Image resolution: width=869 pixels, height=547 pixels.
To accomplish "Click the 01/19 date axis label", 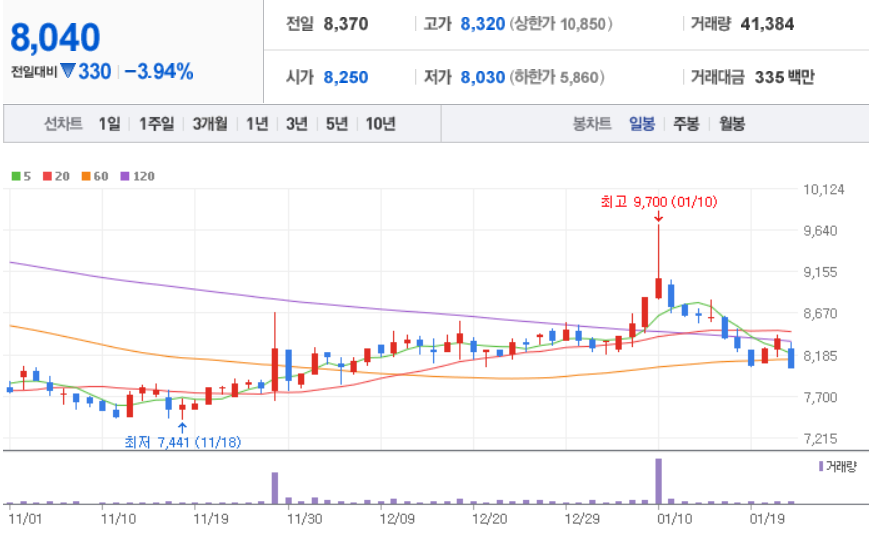I will [x=768, y=519].
